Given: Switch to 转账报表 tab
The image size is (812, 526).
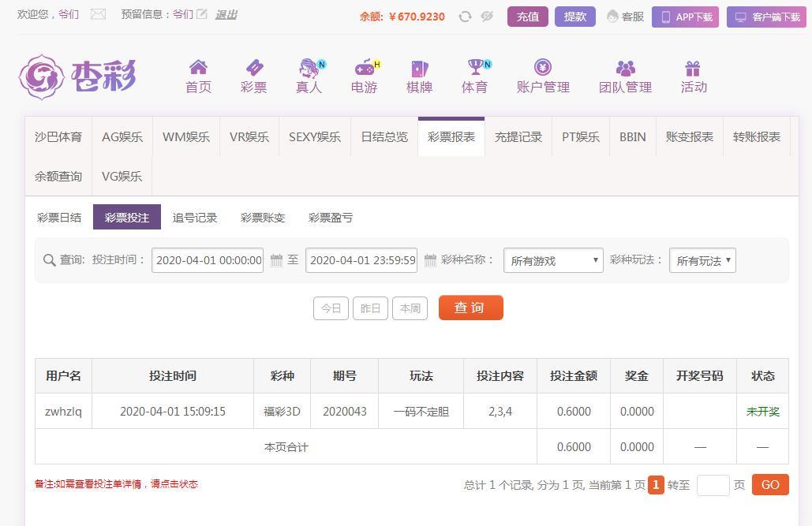Looking at the screenshot, I should click(757, 136).
